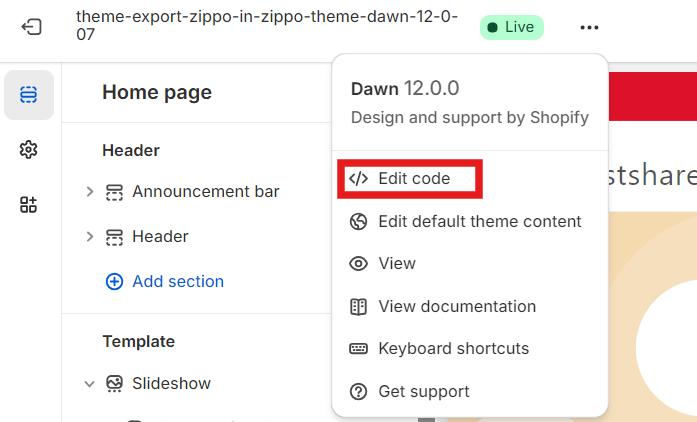Click the exit editor back icon

(31, 27)
